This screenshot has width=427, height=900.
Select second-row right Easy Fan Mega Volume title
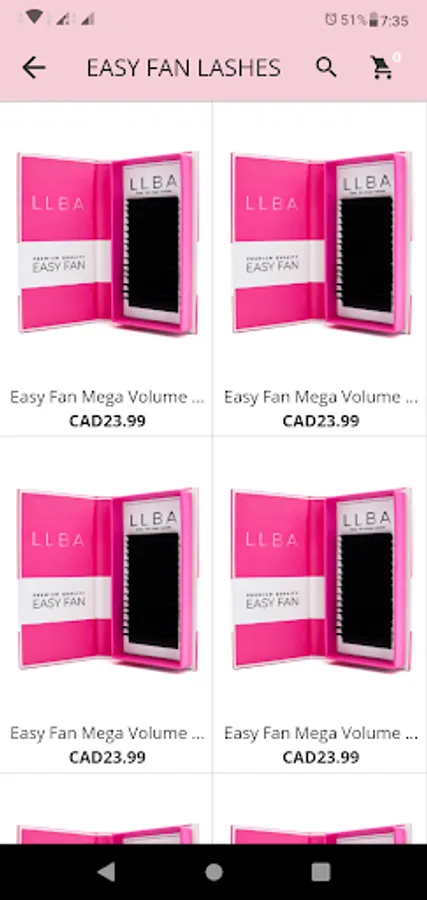(x=320, y=733)
